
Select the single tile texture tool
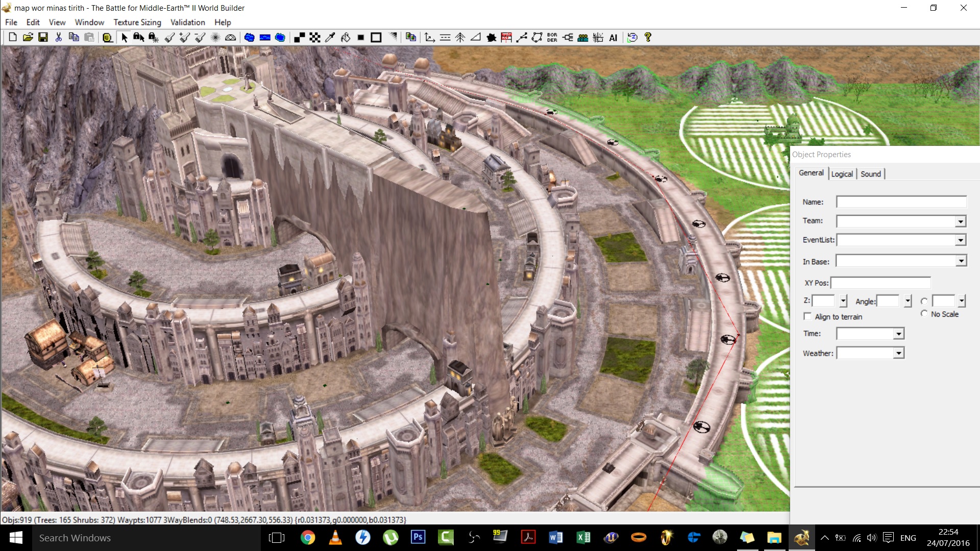pos(300,37)
